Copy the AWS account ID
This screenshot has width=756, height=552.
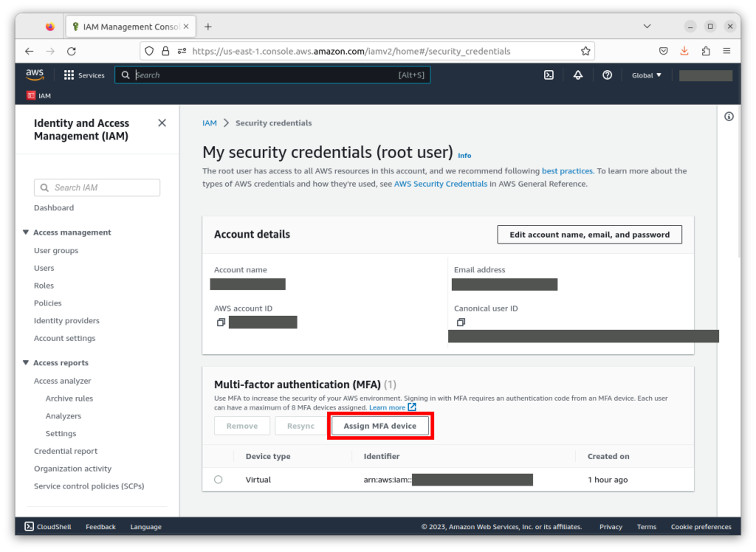click(x=221, y=322)
